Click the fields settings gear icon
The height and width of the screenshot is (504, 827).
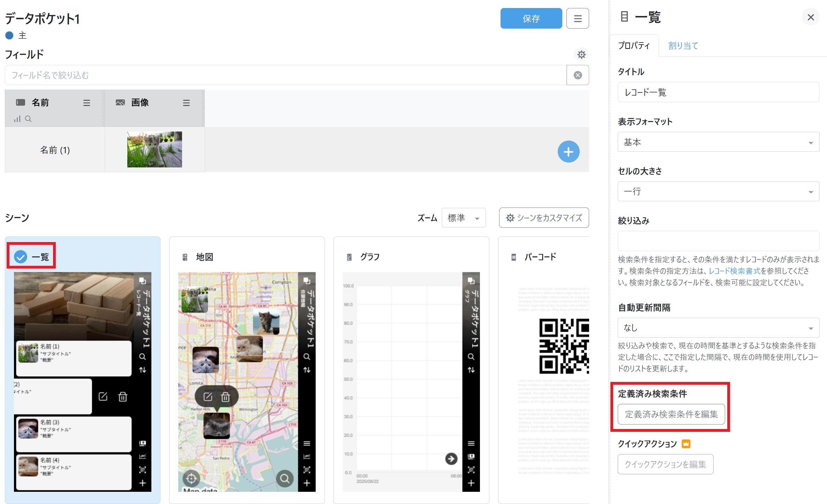[581, 54]
